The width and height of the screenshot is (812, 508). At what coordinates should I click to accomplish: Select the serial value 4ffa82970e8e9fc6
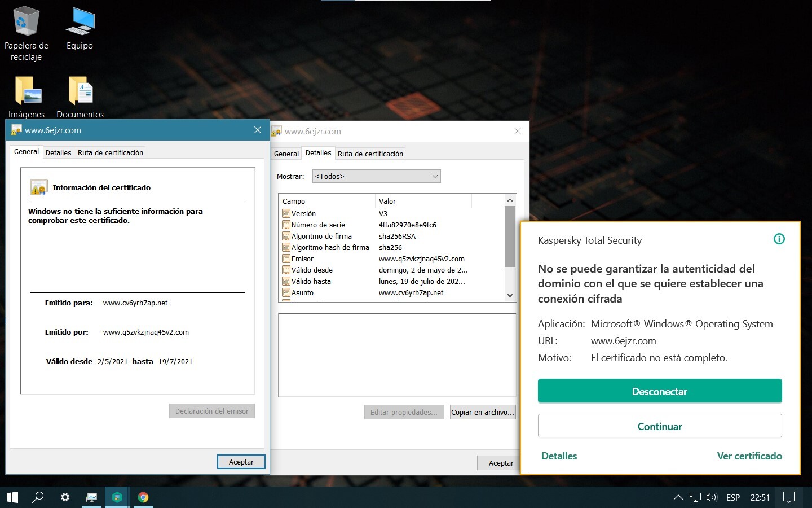point(408,225)
